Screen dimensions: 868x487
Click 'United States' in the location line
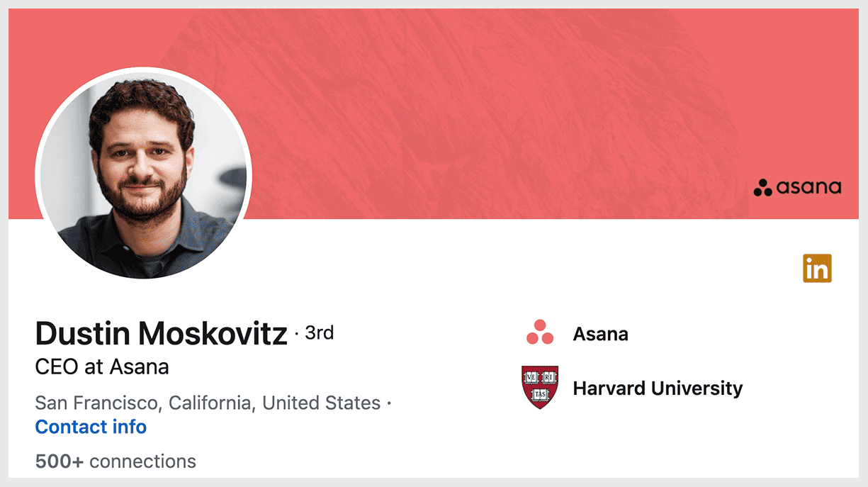(322, 403)
